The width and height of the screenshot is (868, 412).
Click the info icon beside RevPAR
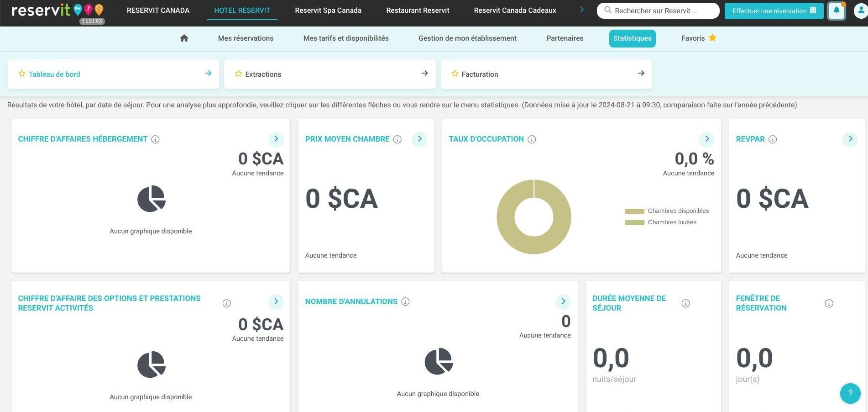click(773, 139)
